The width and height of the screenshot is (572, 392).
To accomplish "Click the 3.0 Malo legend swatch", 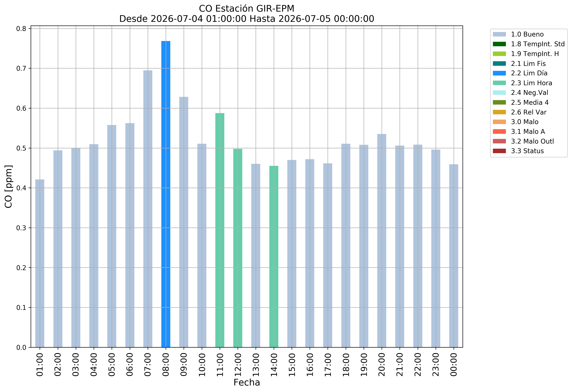I will coord(499,122).
